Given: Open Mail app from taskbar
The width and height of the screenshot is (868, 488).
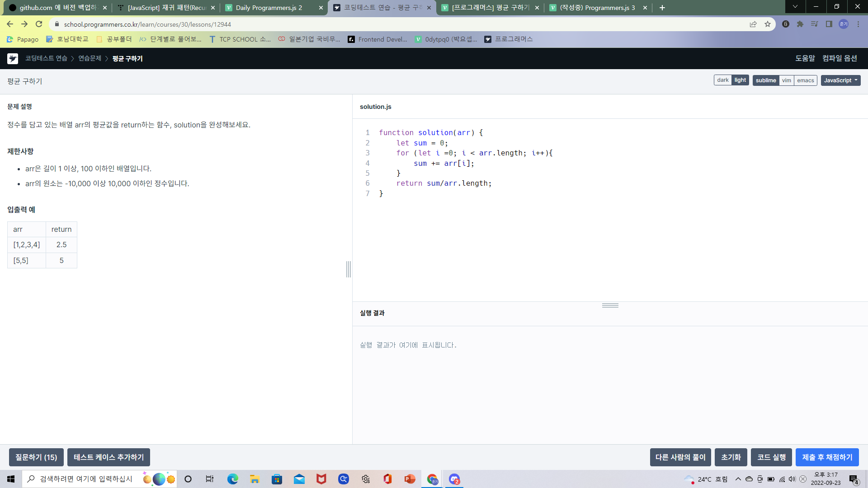Looking at the screenshot, I should (299, 479).
